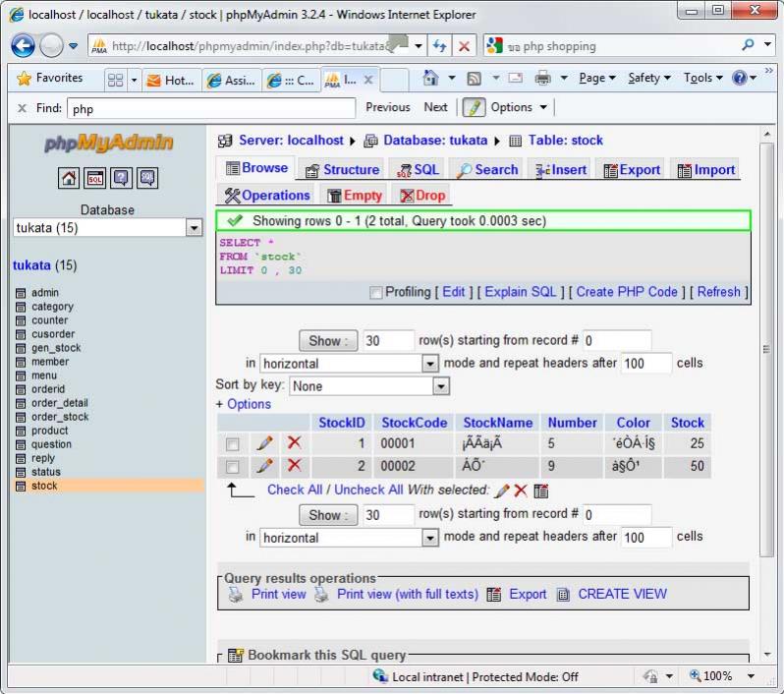Click With selected export icon
This screenshot has width=784, height=694.
coord(541,491)
